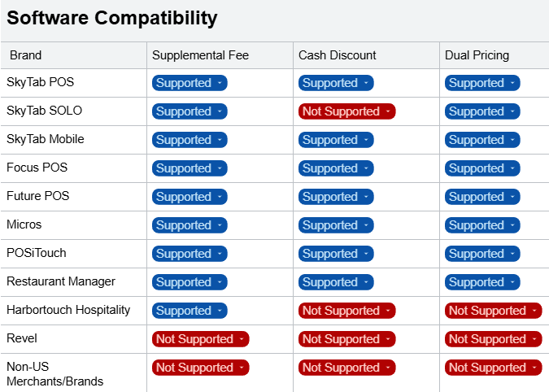Open SkyTab SOLO Cash Discount dropdown

click(347, 111)
